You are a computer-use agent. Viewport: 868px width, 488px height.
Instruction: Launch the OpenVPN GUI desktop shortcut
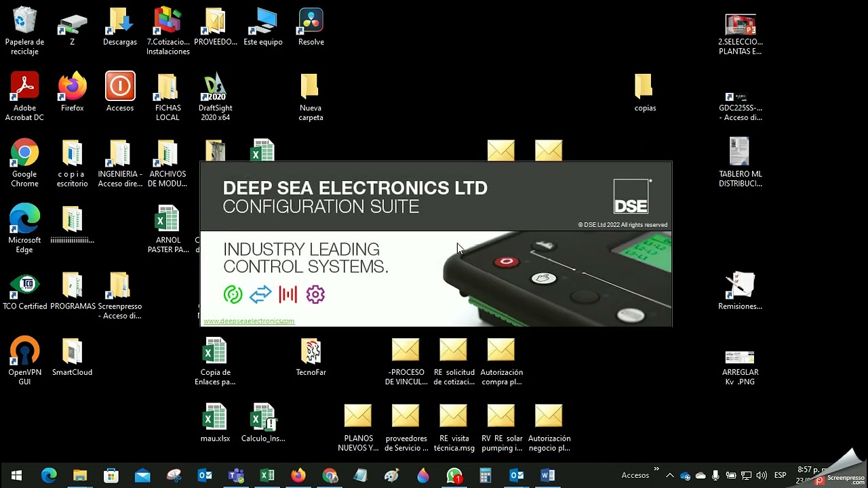coord(24,361)
